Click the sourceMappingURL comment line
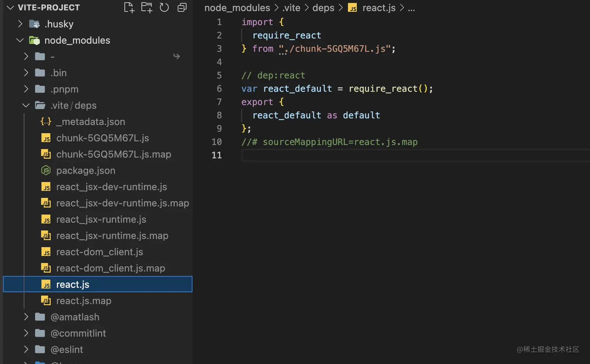The image size is (590, 364). (329, 142)
